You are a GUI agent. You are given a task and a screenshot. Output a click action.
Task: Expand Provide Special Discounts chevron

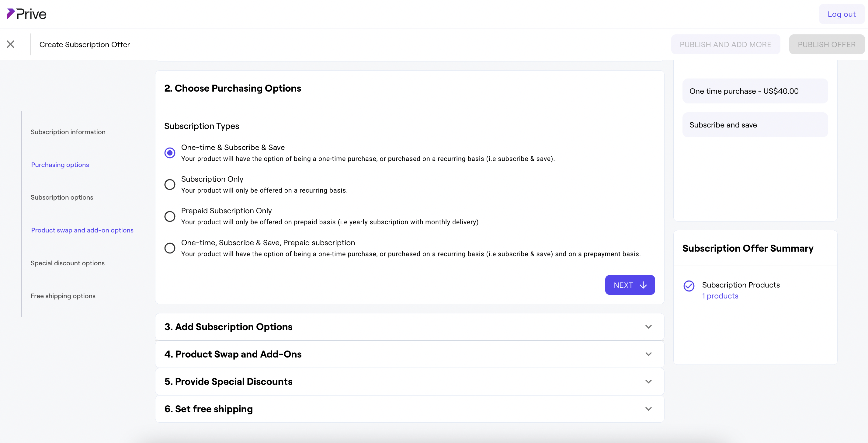(x=648, y=381)
